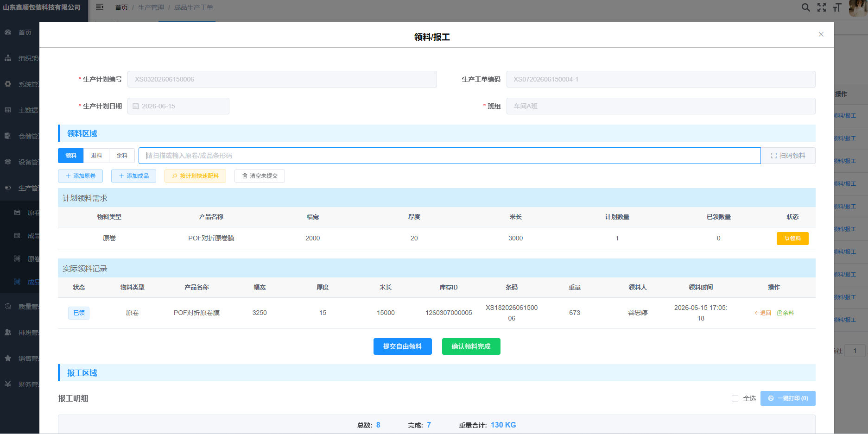Click the 添加成品 button

(134, 176)
